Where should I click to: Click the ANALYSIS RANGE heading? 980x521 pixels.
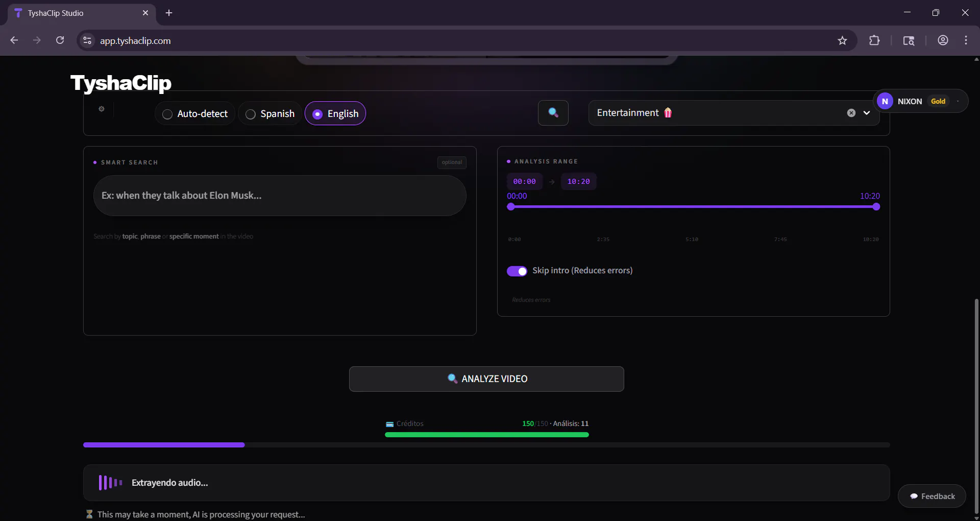coord(546,161)
